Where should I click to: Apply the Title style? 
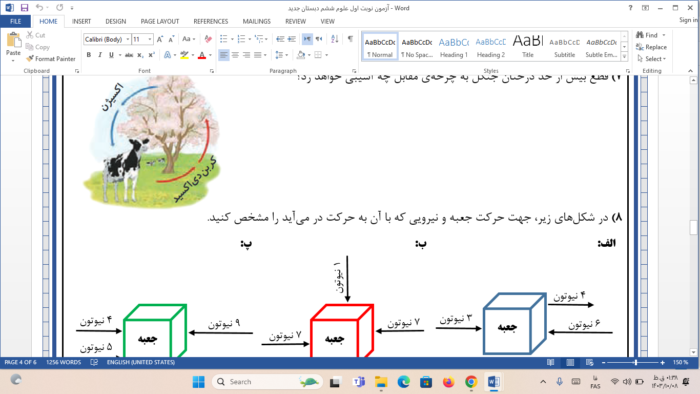tap(528, 46)
